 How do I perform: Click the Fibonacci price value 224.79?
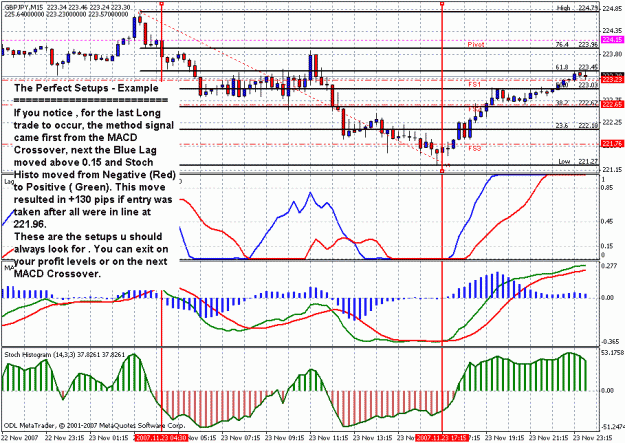(588, 8)
